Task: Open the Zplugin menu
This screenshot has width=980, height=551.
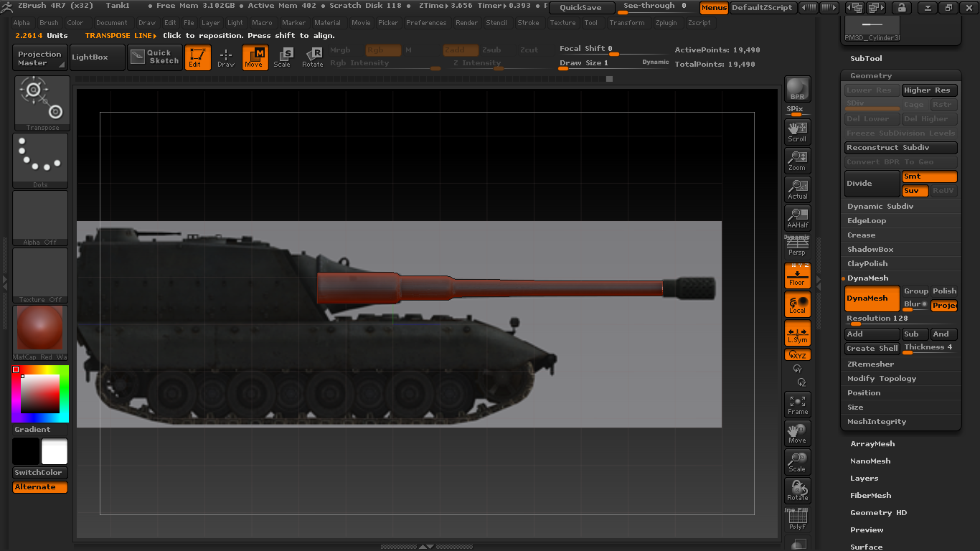Action: pyautogui.click(x=666, y=23)
